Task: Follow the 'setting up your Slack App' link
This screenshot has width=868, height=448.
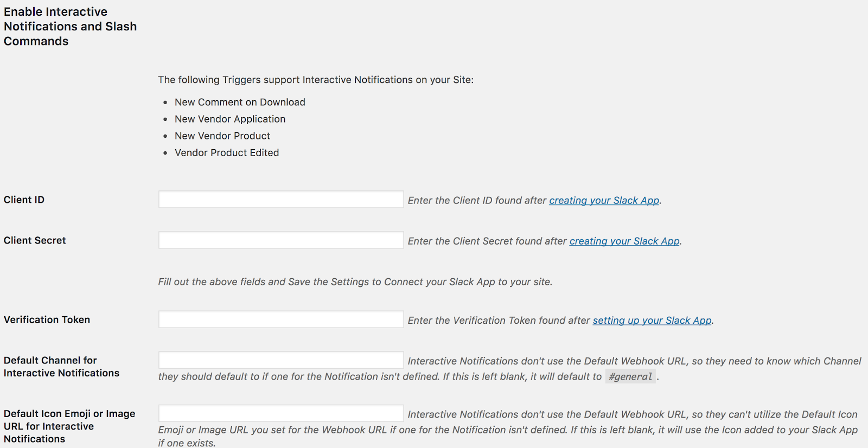Action: (652, 321)
